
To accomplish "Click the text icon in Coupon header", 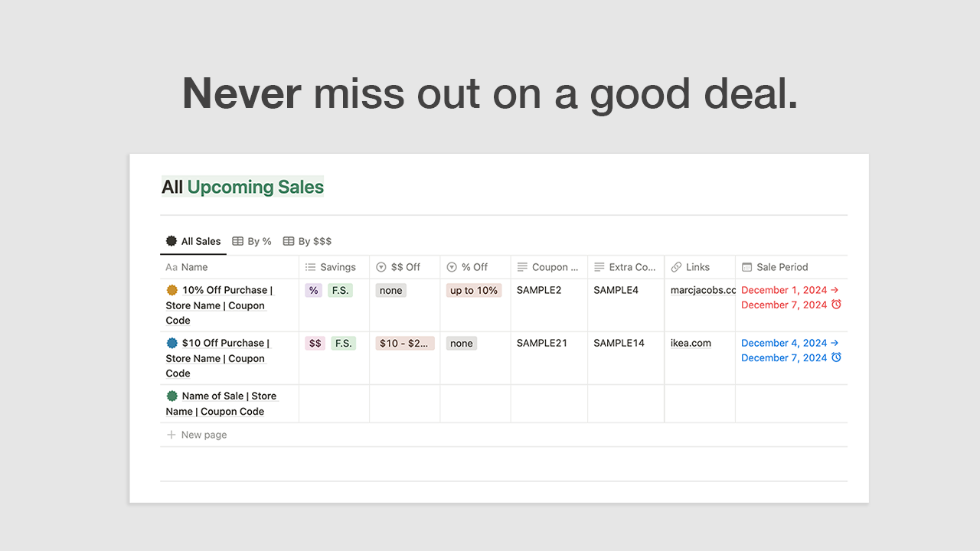I will 522,267.
